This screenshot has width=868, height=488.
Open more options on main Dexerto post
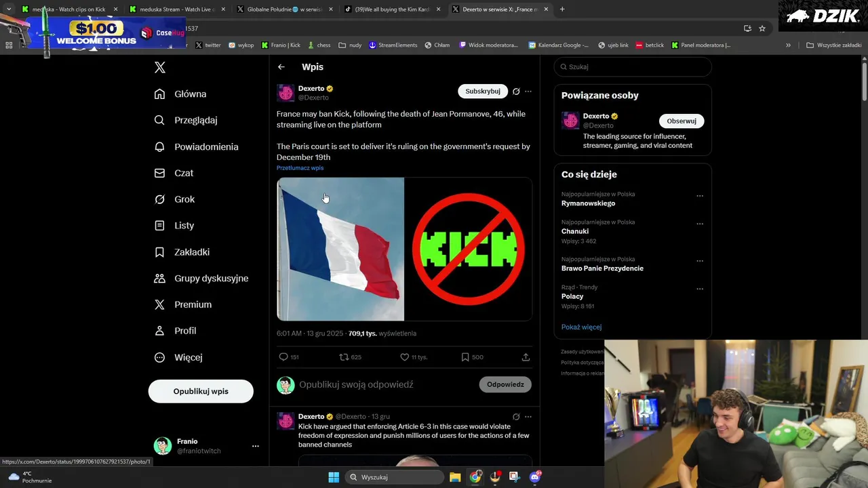pyautogui.click(x=528, y=91)
